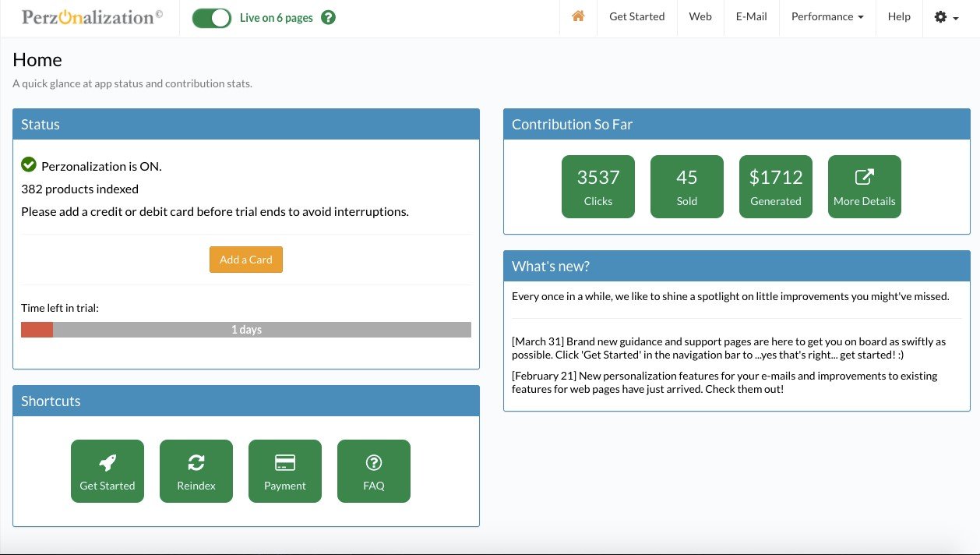This screenshot has width=980, height=555.
Task: Open the Payment card shortcut
Action: (x=285, y=471)
